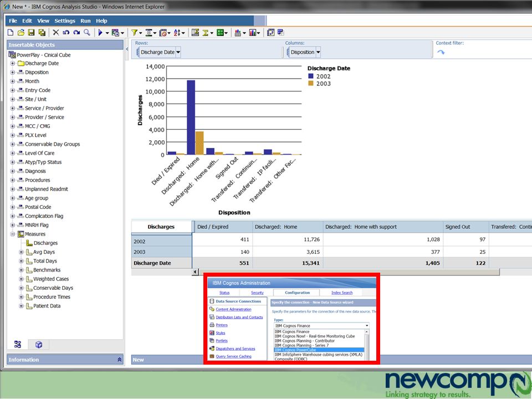Open the Discharge Date rows dropdown
532x399 pixels.
point(178,52)
